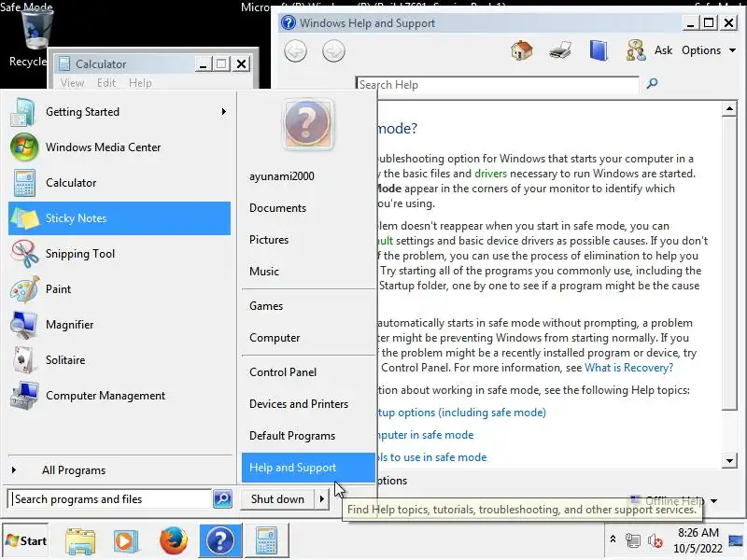The height and width of the screenshot is (560, 747).
Task: Switch to Help and Support taskbar button
Action: (220, 540)
